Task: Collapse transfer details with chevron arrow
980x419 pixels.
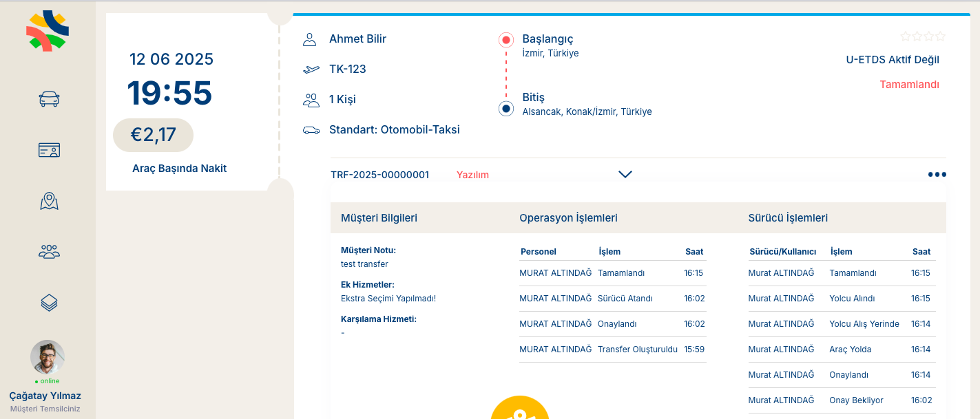Action: [625, 175]
